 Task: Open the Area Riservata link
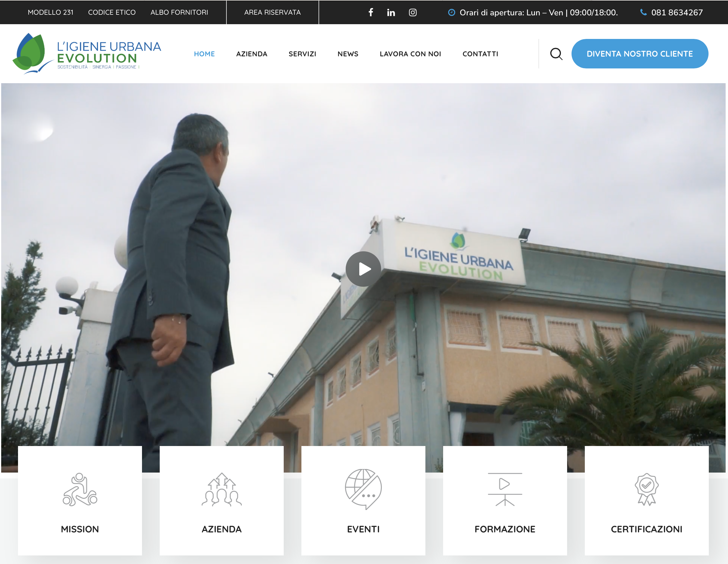(x=272, y=13)
